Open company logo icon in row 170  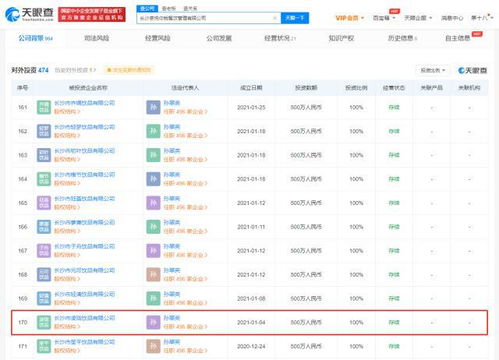tap(44, 322)
